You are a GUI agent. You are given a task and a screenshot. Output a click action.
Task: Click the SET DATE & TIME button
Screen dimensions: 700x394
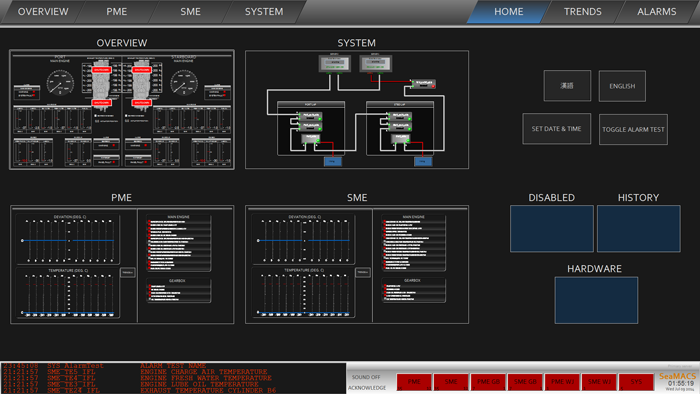pyautogui.click(x=556, y=129)
